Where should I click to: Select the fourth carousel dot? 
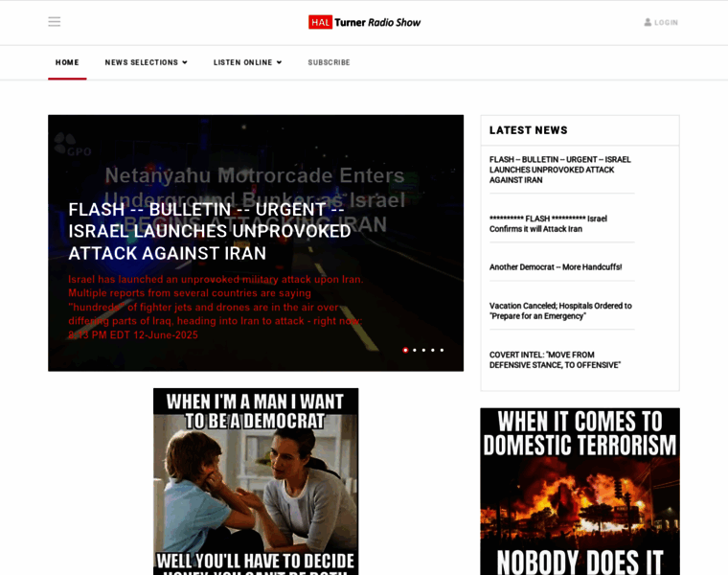(x=433, y=350)
